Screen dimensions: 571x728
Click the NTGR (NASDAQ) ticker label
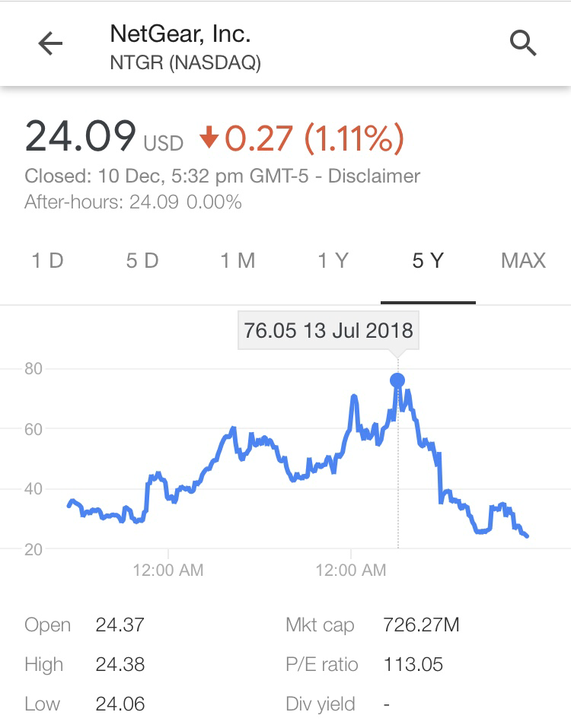[185, 62]
